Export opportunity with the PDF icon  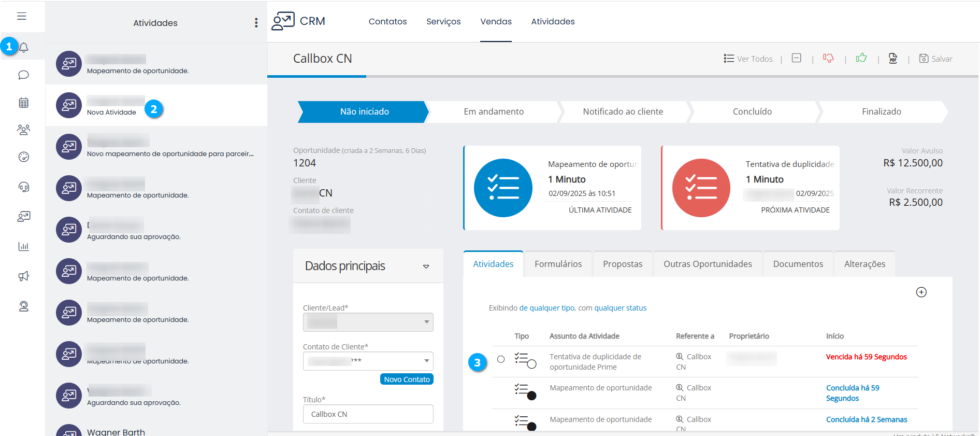click(893, 59)
